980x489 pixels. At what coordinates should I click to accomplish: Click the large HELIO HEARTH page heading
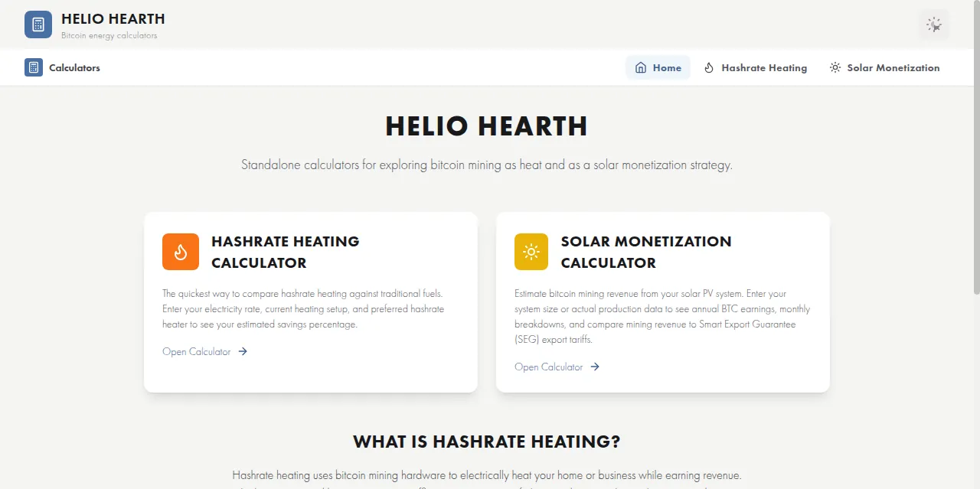pos(487,126)
